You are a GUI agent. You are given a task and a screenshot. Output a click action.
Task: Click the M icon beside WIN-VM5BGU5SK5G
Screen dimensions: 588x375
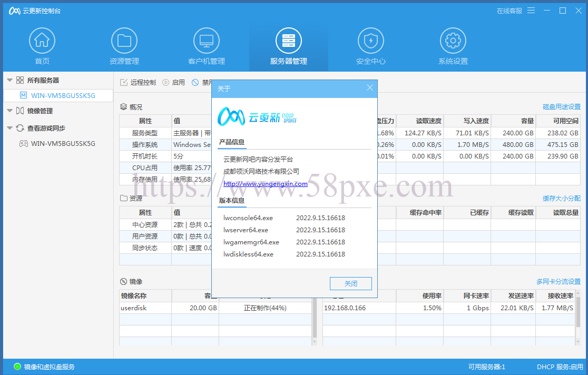[x=24, y=95]
